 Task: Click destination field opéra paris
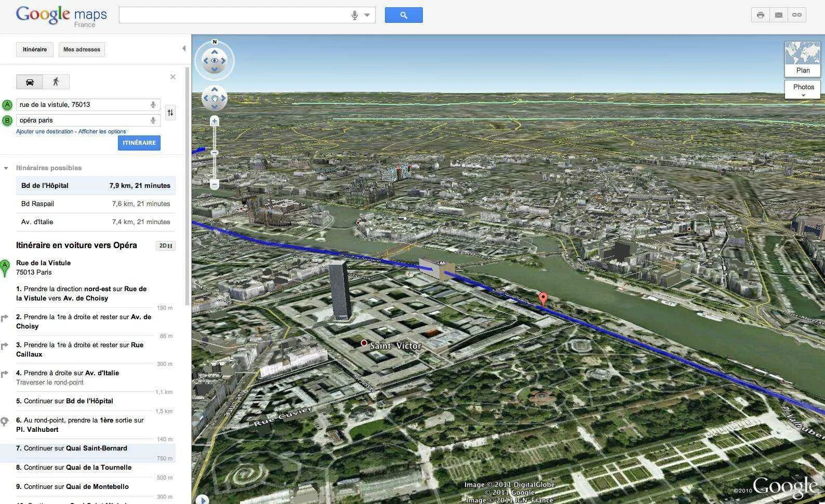coord(88,120)
